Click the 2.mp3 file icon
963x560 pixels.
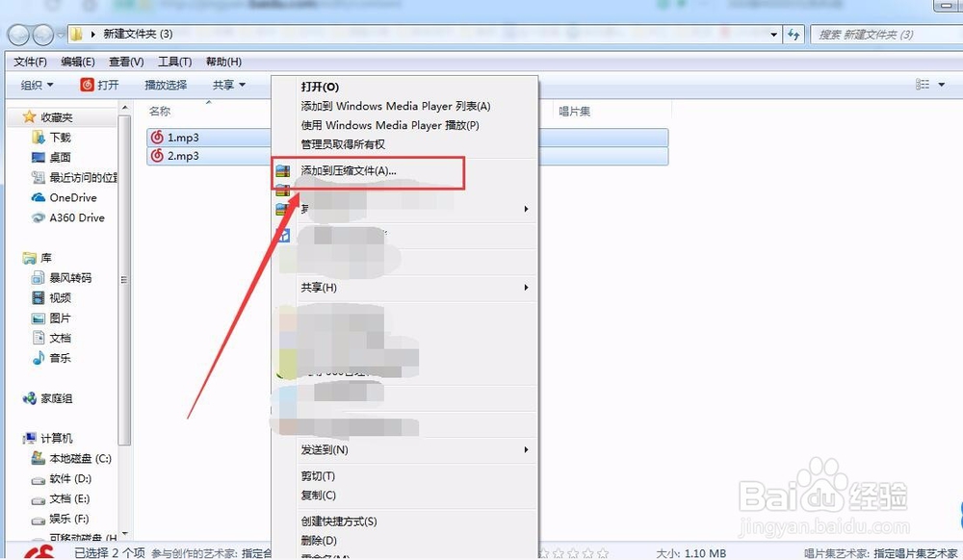(157, 156)
